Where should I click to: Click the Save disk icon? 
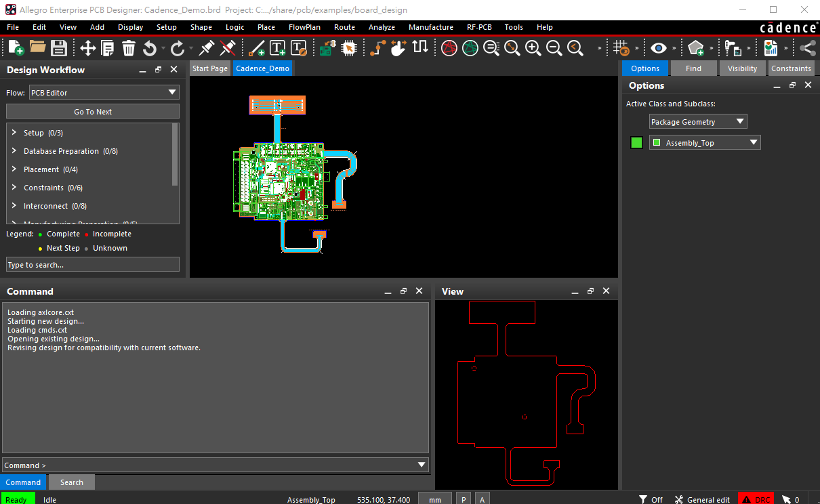pyautogui.click(x=58, y=47)
